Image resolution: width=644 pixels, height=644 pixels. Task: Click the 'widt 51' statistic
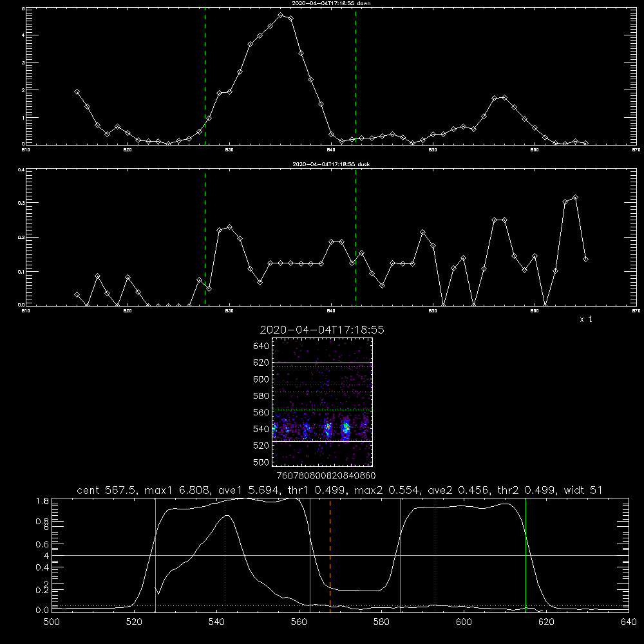click(583, 490)
